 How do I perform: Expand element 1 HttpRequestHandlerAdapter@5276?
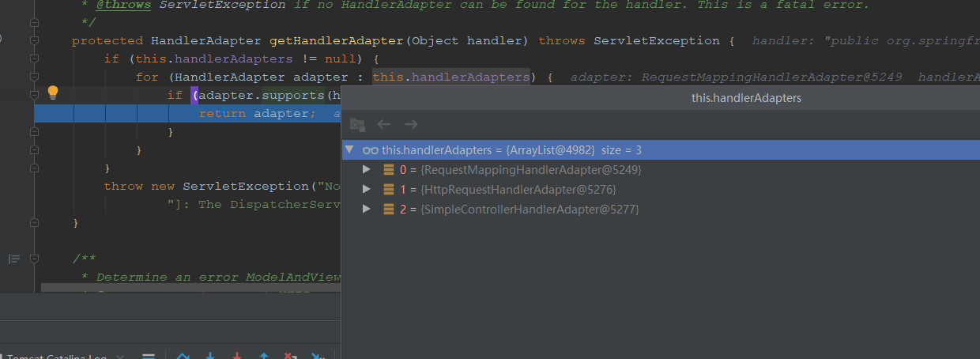coord(366,190)
